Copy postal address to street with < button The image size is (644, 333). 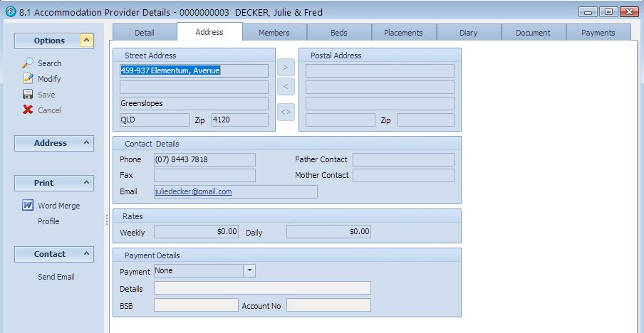point(286,87)
